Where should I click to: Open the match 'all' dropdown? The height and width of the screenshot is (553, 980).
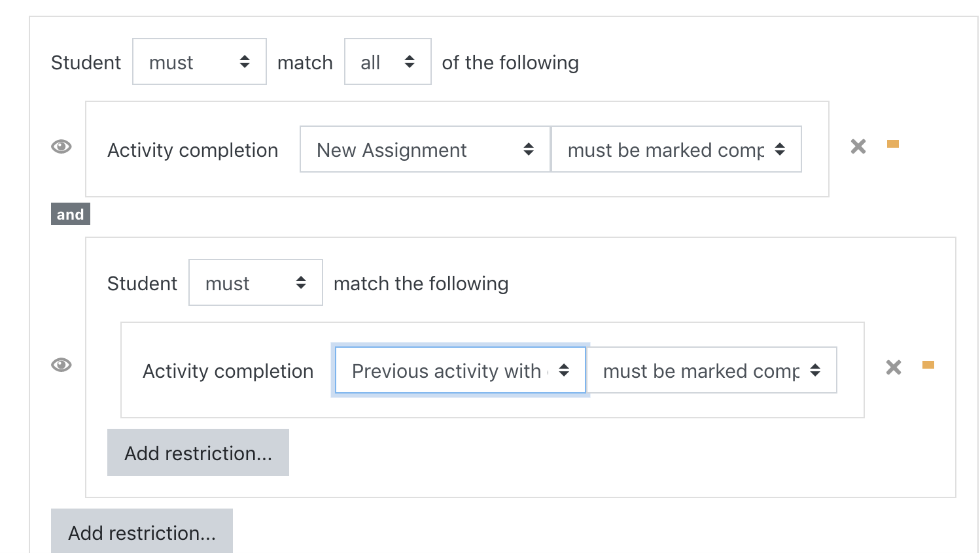coord(388,61)
